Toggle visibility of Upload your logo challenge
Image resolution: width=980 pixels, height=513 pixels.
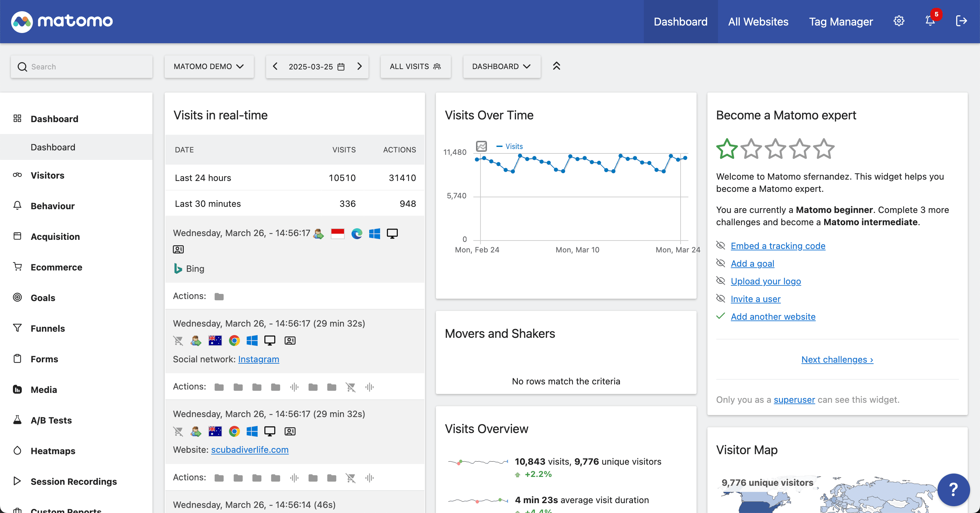coord(721,281)
